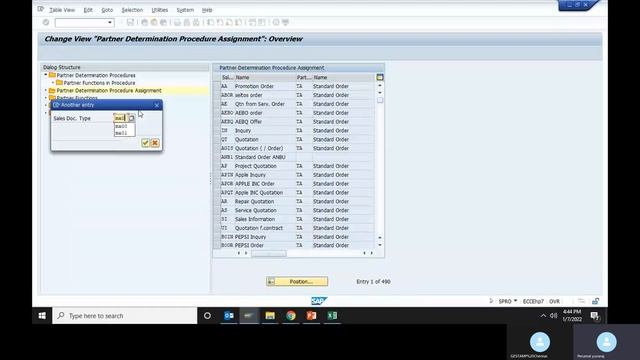The height and width of the screenshot is (360, 640).
Task: Click the Find Next binoculars icon
Action: pos(196,22)
